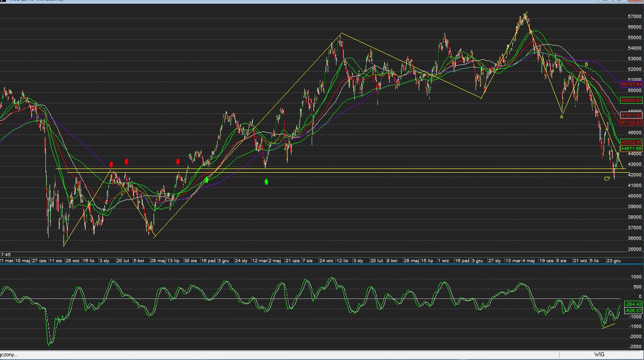The image size is (644, 360).
Task: Click the purple 50727.64 price label
Action: tap(631, 84)
